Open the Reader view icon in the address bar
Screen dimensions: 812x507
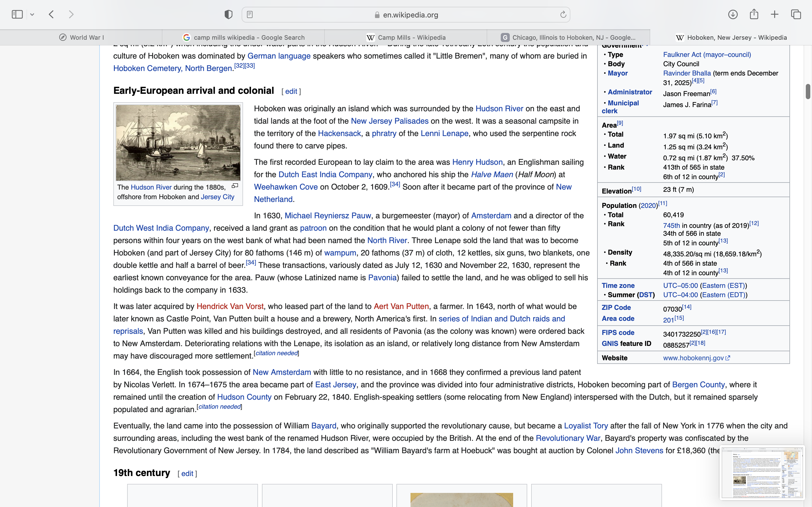pos(250,14)
